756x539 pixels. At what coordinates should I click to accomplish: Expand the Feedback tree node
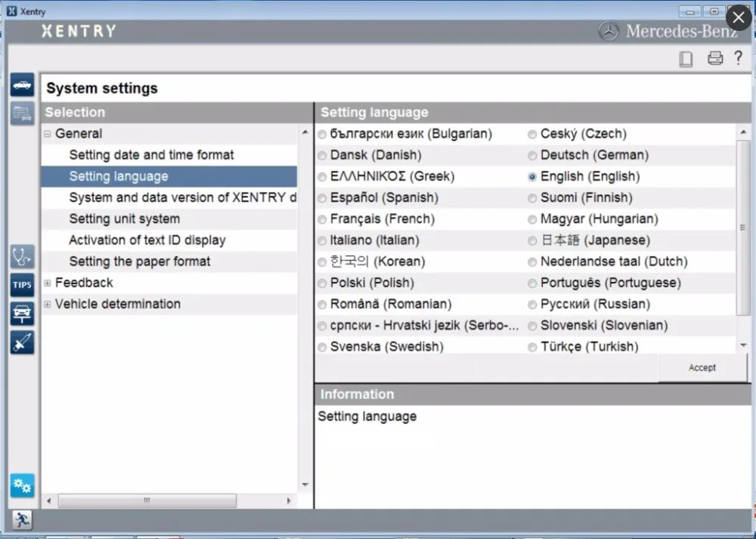pyautogui.click(x=47, y=283)
